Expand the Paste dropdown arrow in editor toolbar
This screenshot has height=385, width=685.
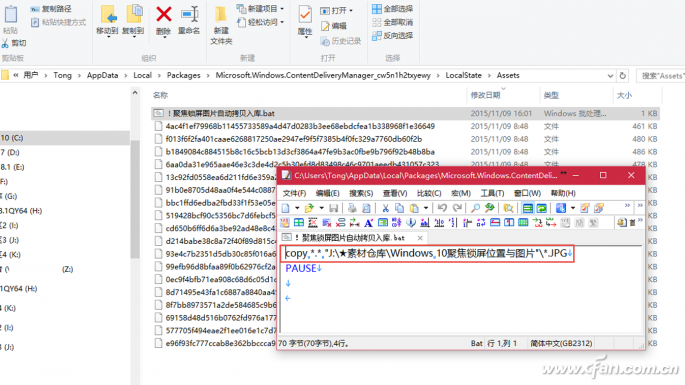coord(426,208)
